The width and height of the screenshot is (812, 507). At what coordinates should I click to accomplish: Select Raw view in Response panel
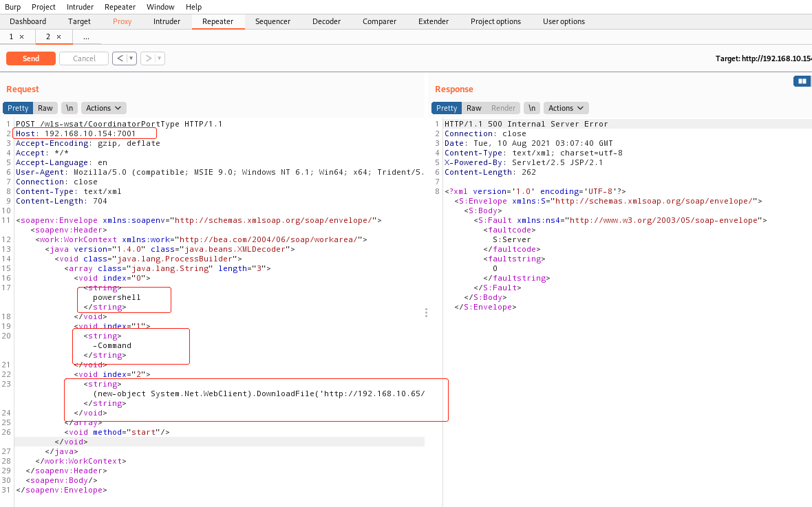(474, 108)
